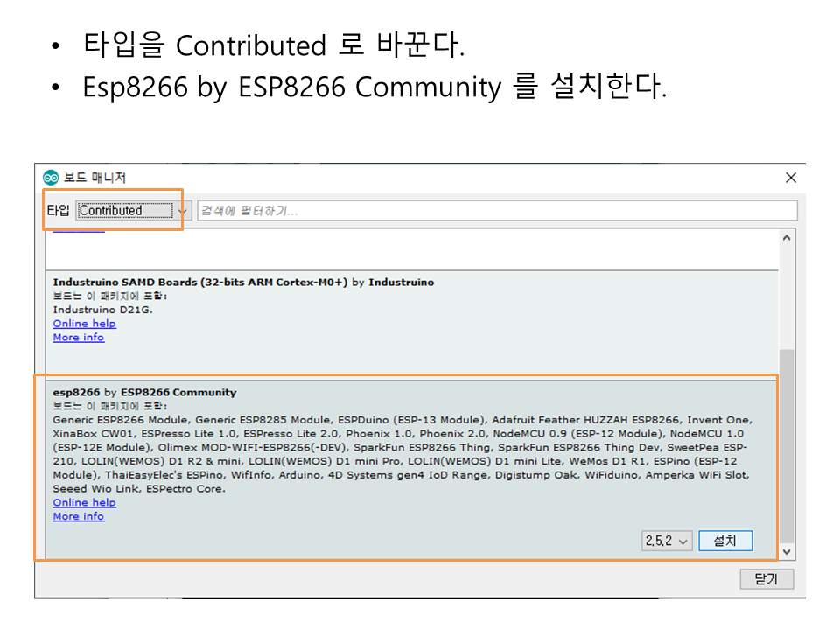Open Online help link for Industruino SAMD Boards
Image resolution: width=840 pixels, height=630 pixels.
coord(84,324)
